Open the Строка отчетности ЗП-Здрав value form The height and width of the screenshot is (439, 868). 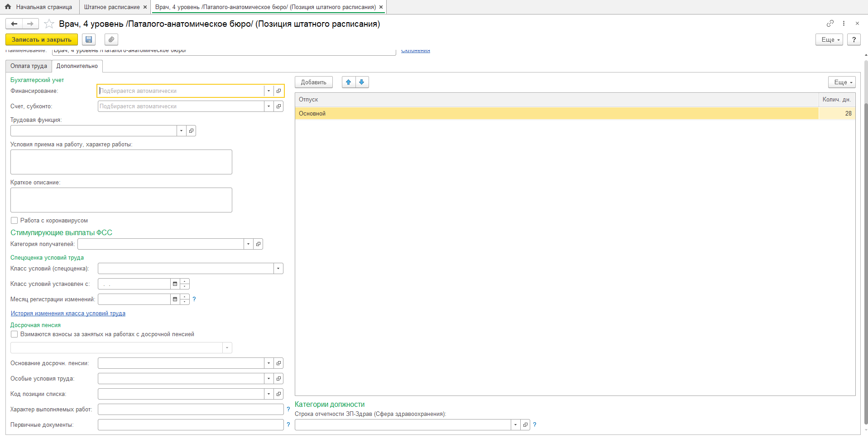[525, 425]
